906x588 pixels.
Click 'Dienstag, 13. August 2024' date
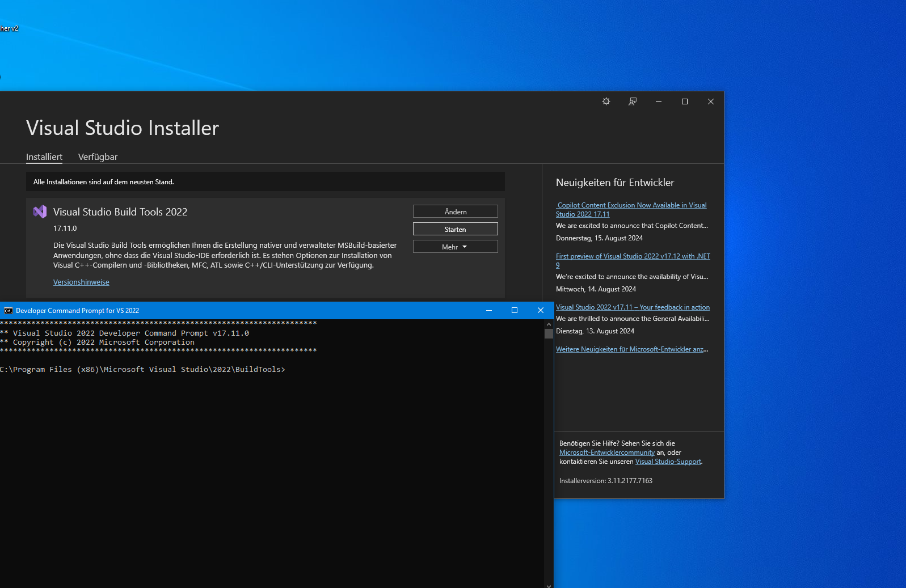coord(595,331)
